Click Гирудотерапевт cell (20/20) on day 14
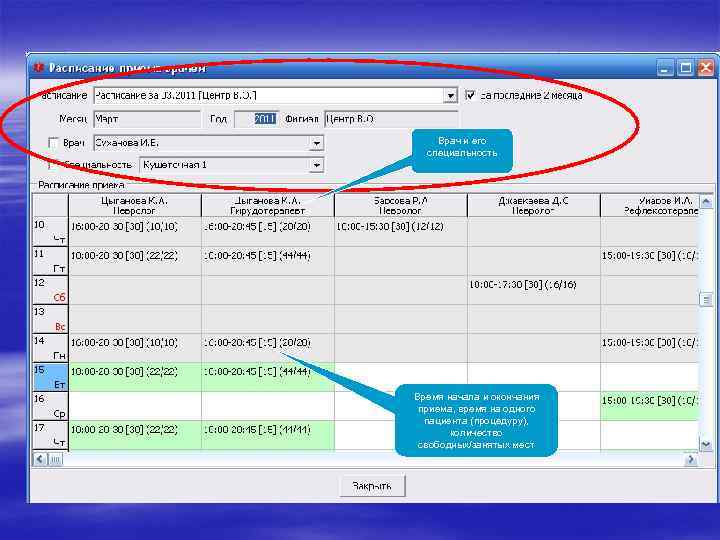Viewport: 720px width, 540px height. tap(268, 348)
